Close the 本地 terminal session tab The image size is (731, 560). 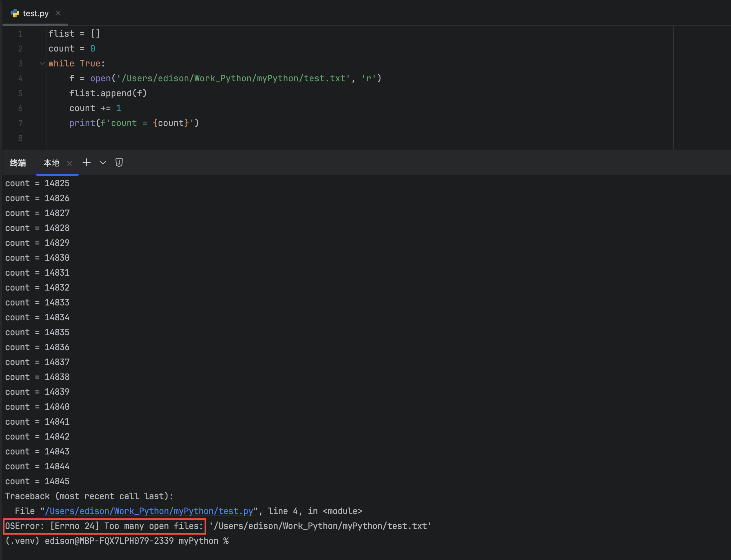69,163
